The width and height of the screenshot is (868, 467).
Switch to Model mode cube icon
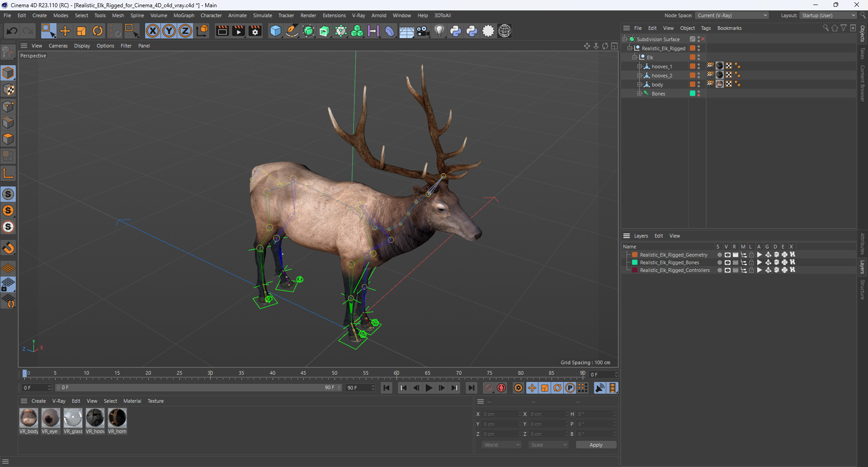(x=8, y=73)
